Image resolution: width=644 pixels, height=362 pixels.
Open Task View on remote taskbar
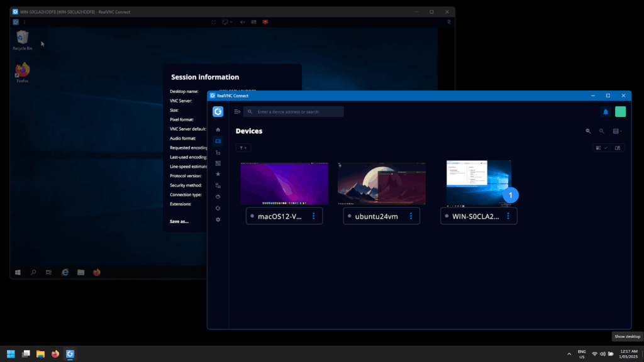(x=49, y=273)
